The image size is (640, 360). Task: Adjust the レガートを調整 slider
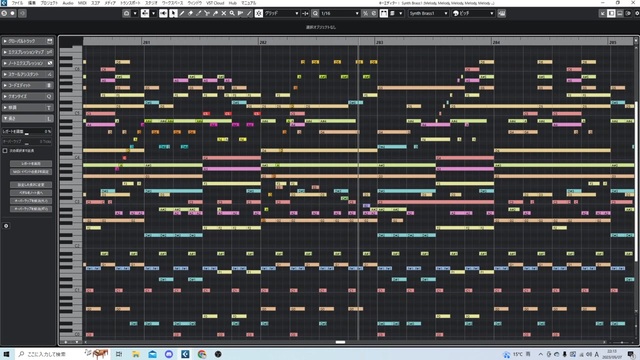27,132
